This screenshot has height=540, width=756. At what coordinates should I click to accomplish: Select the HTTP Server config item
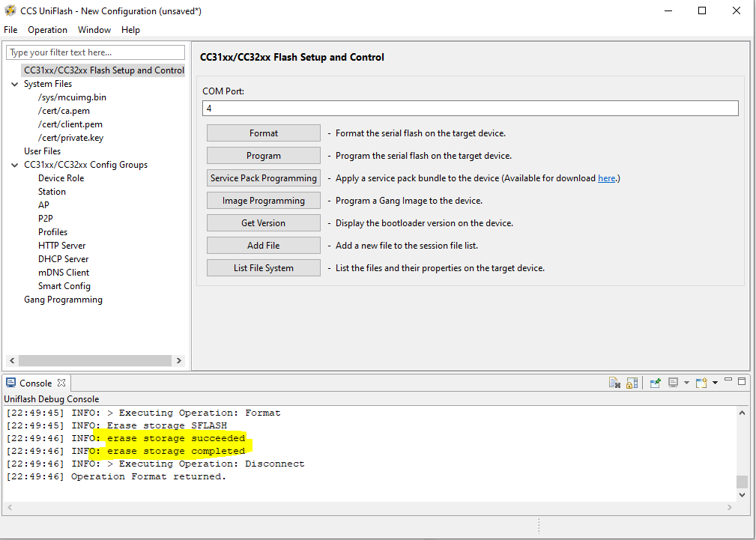(x=61, y=246)
